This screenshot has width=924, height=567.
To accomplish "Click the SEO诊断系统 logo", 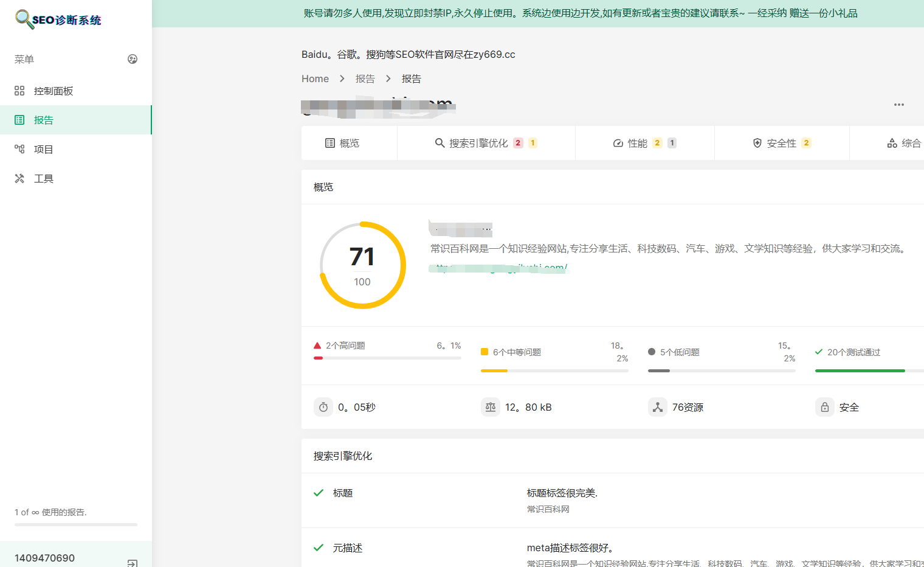I will (58, 19).
